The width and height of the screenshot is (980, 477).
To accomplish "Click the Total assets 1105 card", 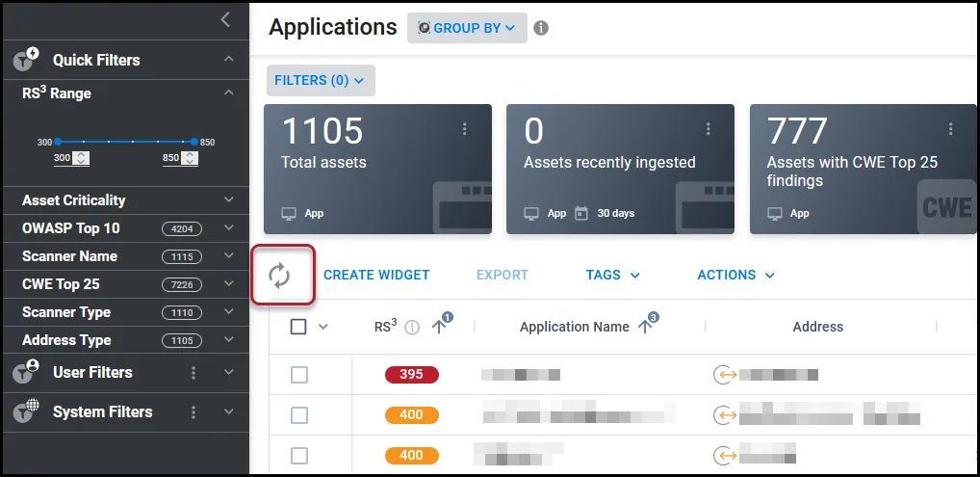I will [x=377, y=169].
